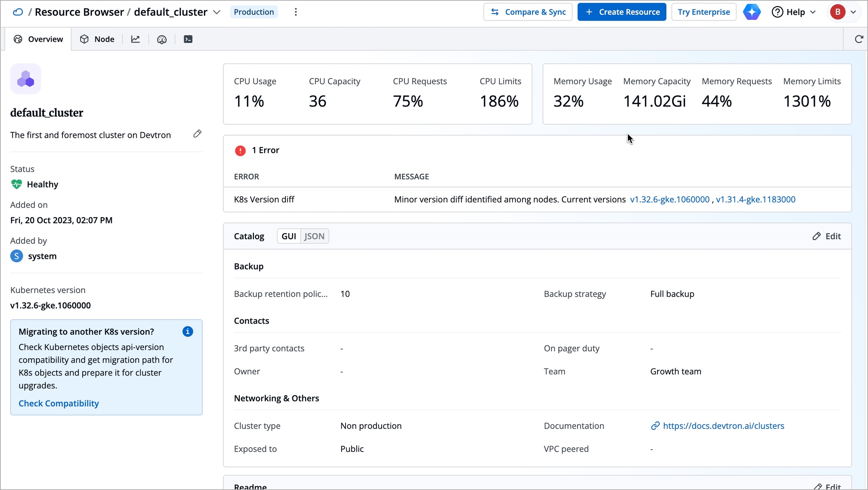Click Edit in the Catalog section
Screen dimensions: 868x490
[x=827, y=236]
